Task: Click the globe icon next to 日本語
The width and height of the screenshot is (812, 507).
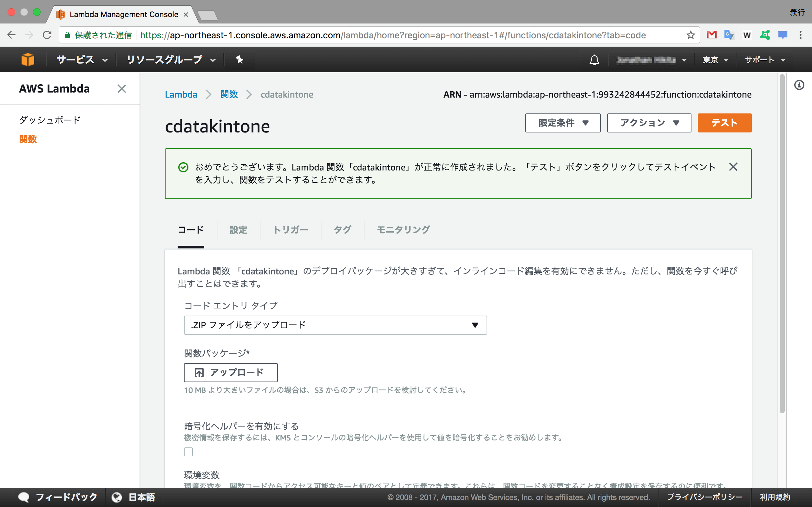Action: (116, 497)
